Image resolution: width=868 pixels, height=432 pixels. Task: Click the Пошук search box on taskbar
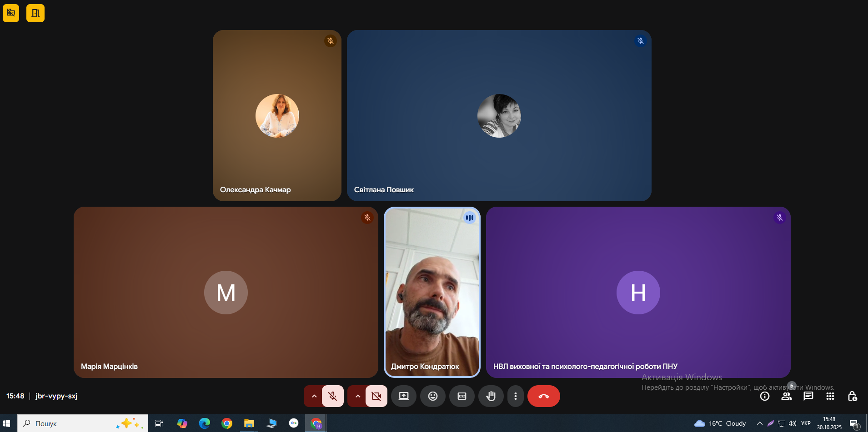(83, 423)
